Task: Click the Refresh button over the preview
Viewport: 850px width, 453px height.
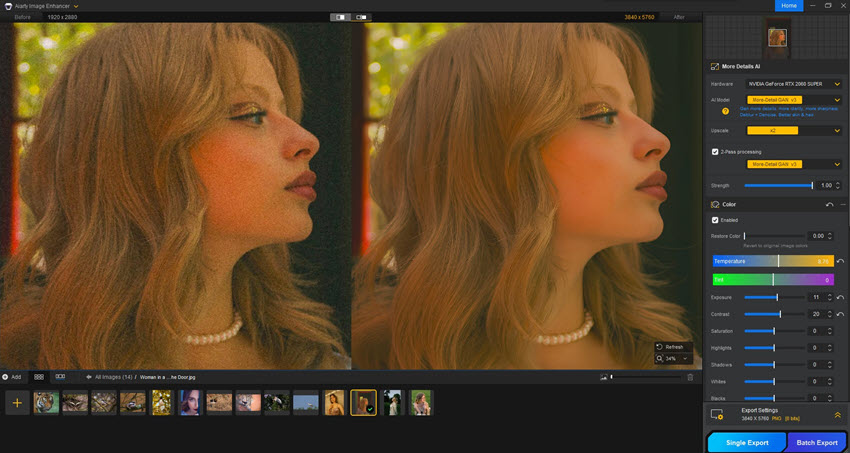Action: tap(673, 347)
